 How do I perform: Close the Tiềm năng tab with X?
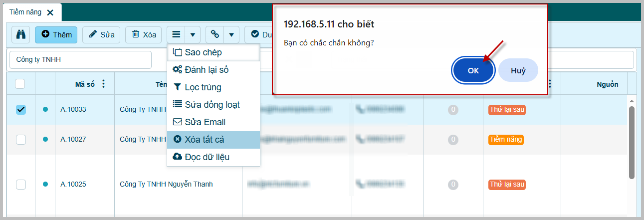[x=50, y=12]
